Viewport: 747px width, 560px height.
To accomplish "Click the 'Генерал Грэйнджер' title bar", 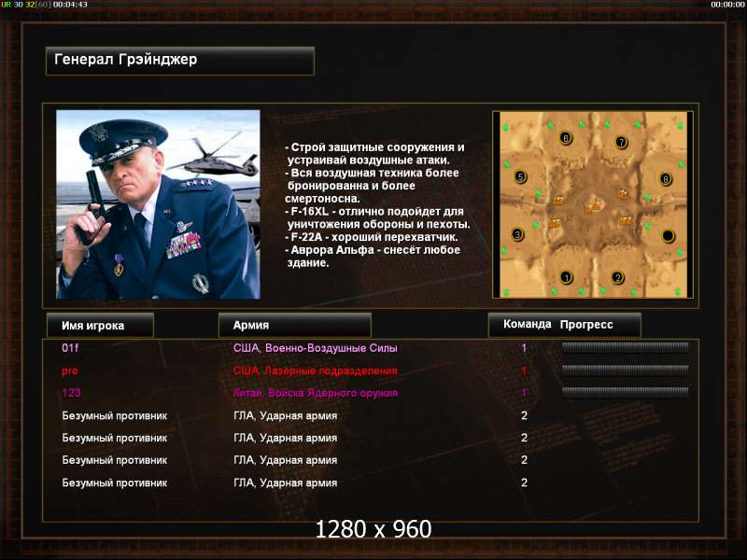I will [x=180, y=61].
